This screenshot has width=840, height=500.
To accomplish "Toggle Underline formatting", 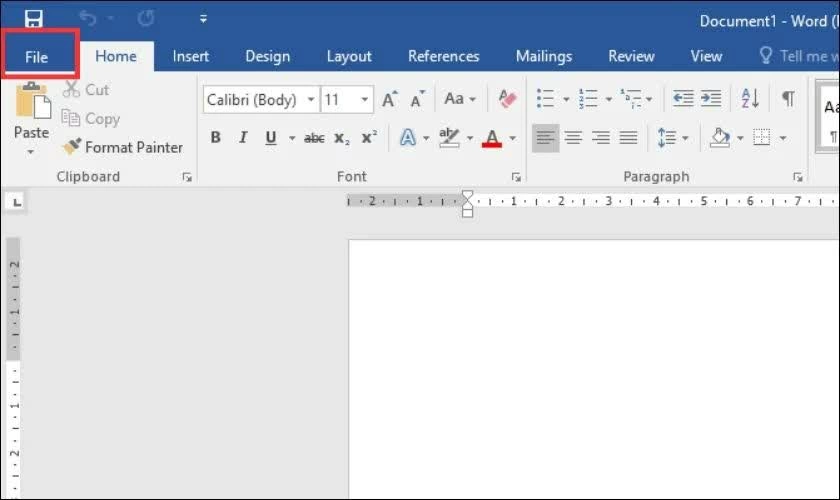I will 271,138.
